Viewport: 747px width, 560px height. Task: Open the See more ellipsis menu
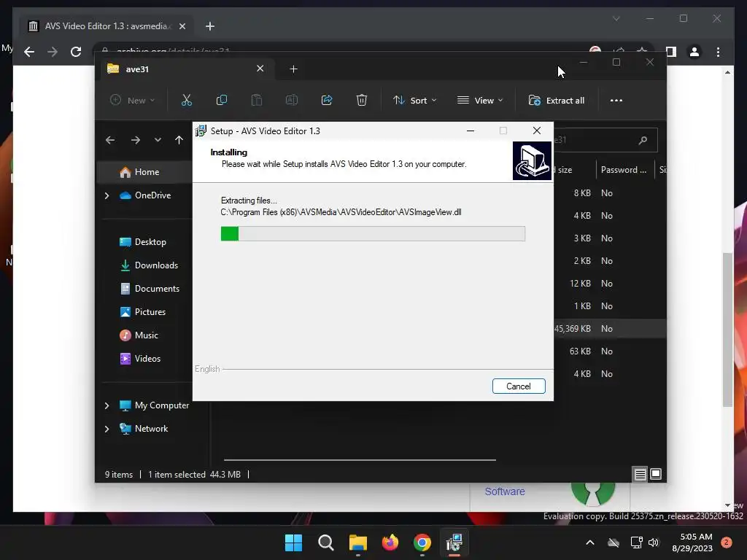point(616,101)
